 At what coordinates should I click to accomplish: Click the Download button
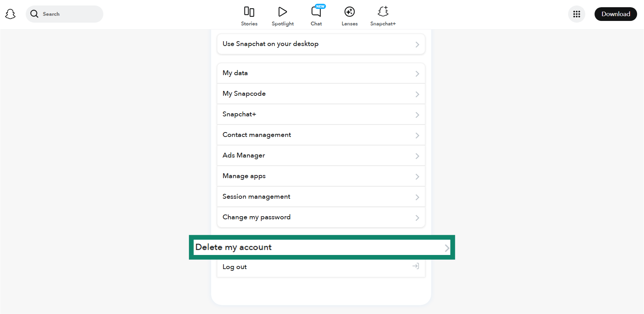click(x=615, y=14)
